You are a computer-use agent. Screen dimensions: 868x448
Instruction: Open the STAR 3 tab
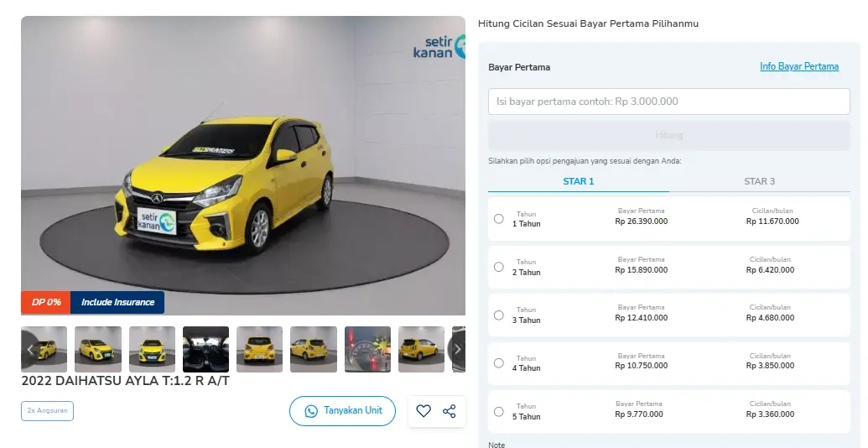click(759, 181)
